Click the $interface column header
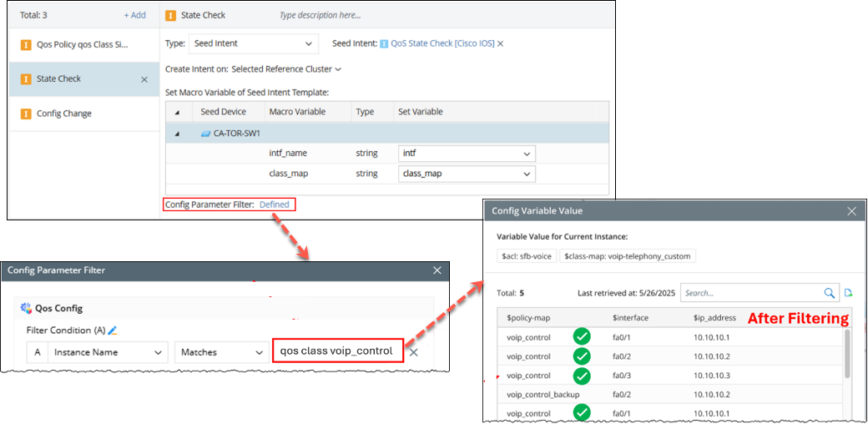Screen dimensions: 868x424 (630, 318)
